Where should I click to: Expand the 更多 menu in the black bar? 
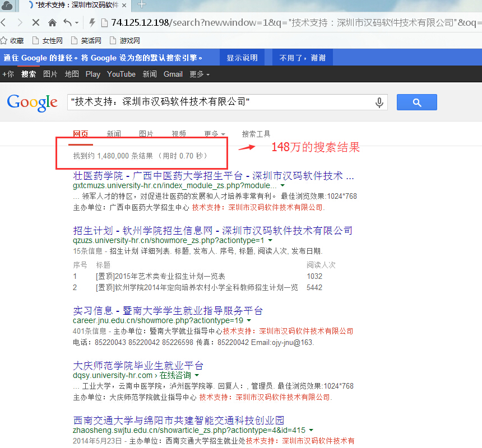(200, 74)
